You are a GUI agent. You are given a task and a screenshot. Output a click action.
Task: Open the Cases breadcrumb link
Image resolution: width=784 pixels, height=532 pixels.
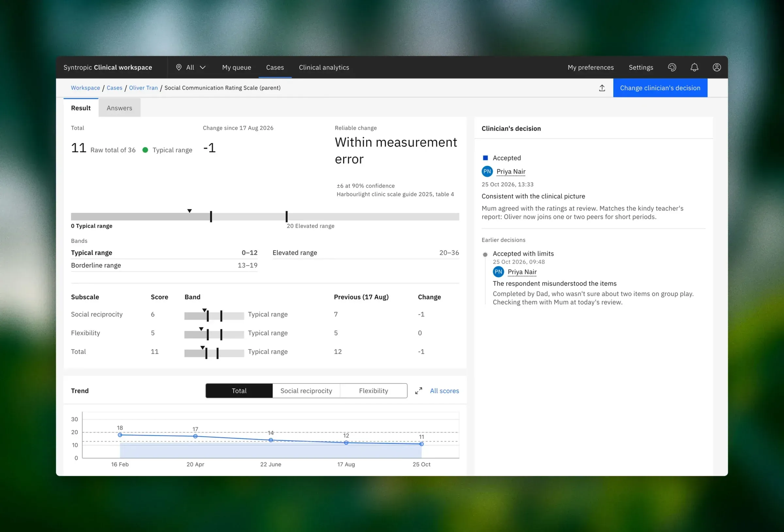coord(114,88)
